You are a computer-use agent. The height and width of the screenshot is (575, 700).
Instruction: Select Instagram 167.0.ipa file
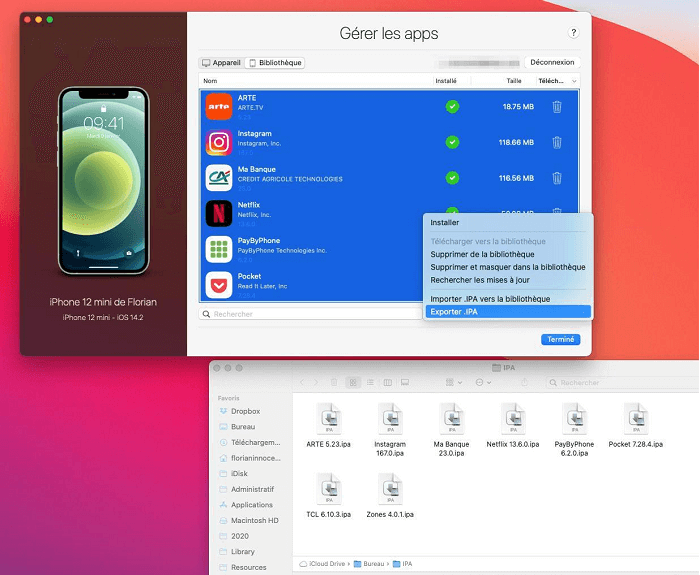390,429
